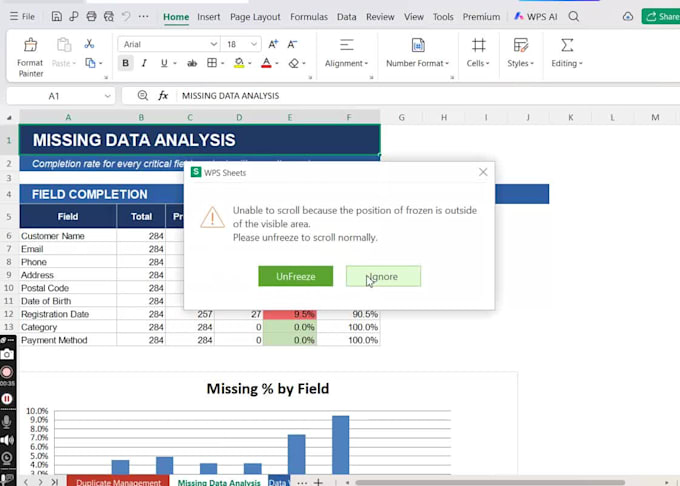Apply the yellow fill color
This screenshot has height=486, width=680.
click(x=239, y=63)
